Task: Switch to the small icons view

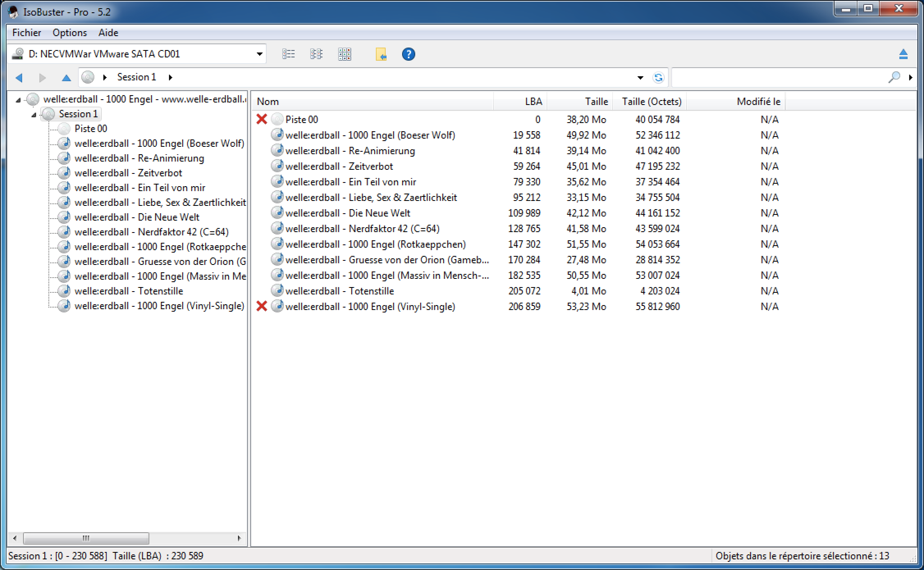Action: click(316, 54)
